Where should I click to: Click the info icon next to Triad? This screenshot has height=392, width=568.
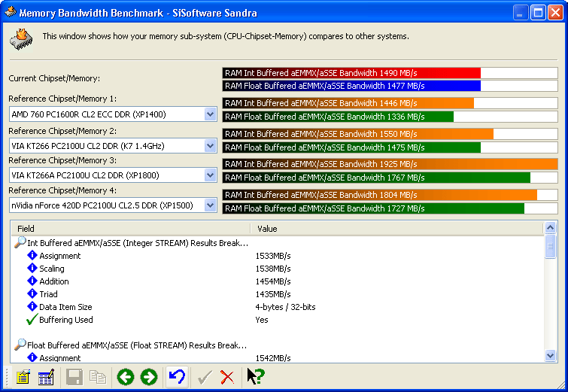pos(32,293)
